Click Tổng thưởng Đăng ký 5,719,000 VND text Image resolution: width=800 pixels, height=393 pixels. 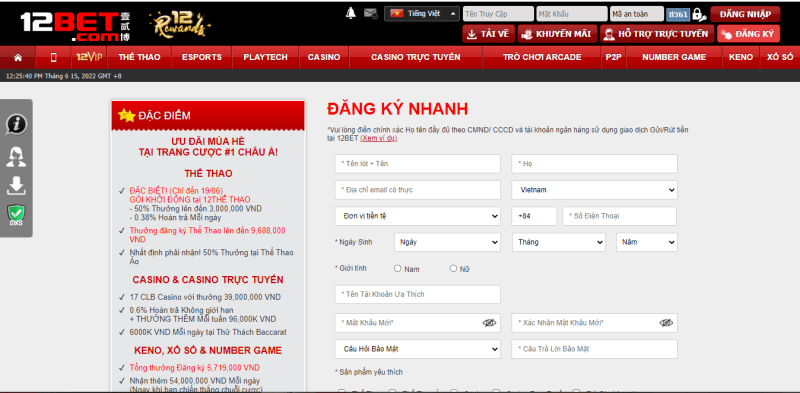[x=194, y=367]
